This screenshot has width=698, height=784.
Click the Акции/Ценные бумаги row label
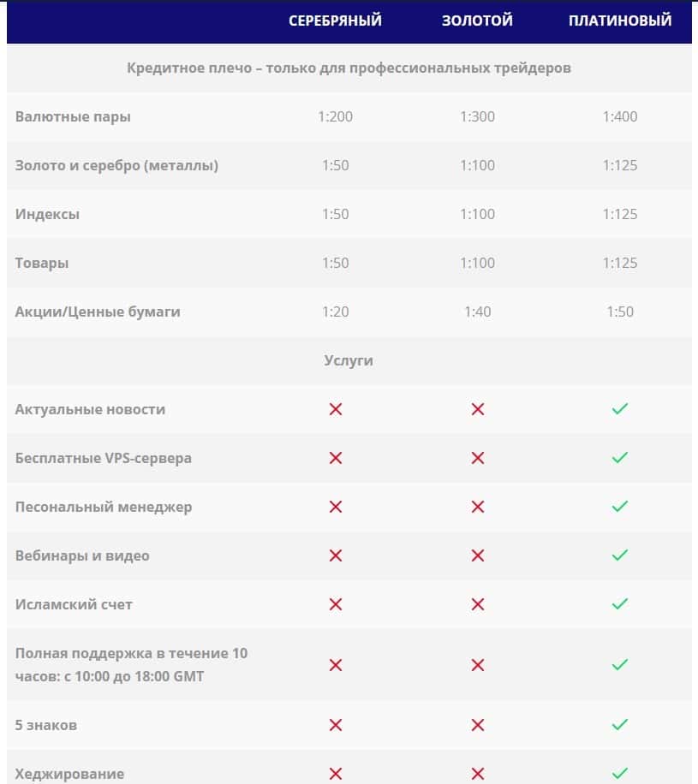click(x=98, y=312)
